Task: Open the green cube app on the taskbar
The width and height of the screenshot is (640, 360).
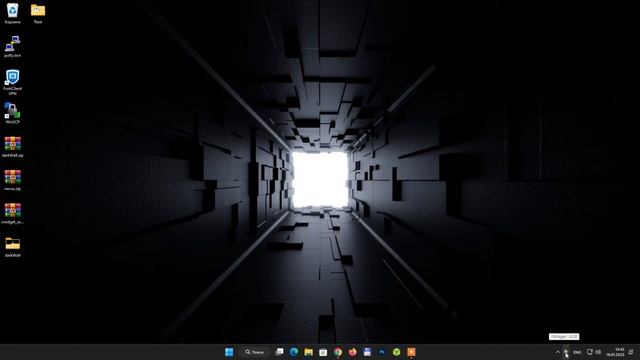Action: coord(397,352)
